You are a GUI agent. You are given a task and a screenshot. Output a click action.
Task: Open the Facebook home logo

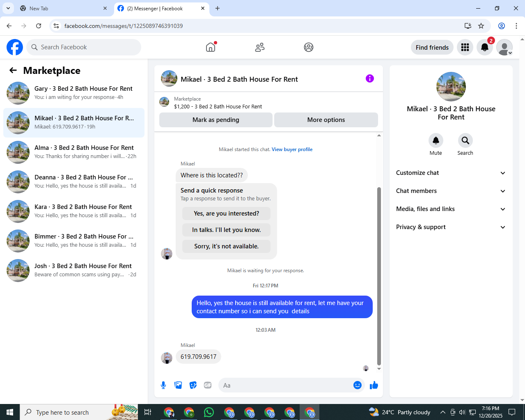[15, 47]
